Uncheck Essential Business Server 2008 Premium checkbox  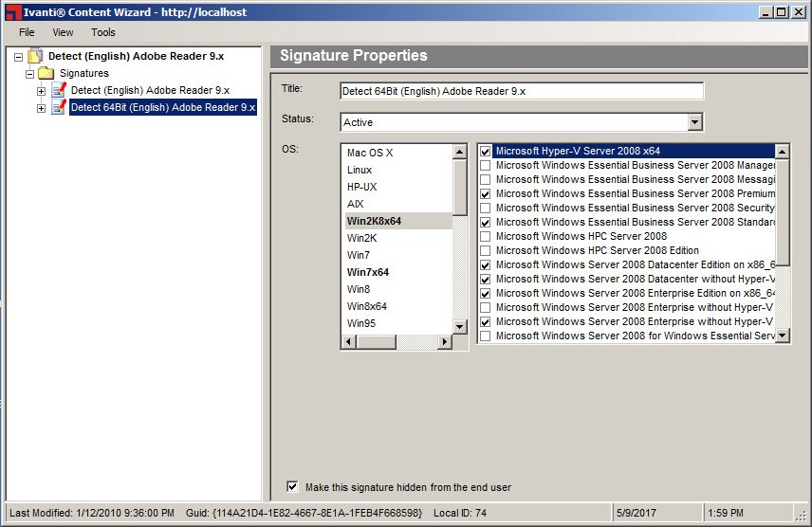pos(486,194)
